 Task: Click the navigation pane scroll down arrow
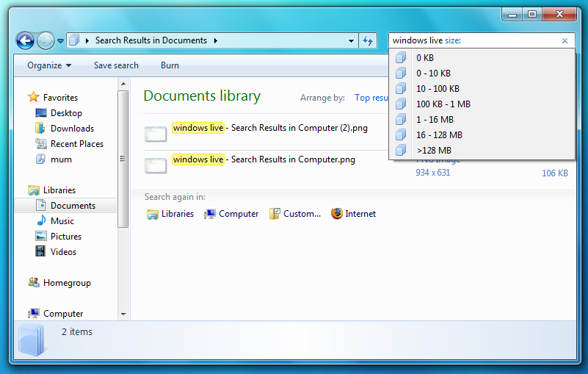(x=123, y=314)
